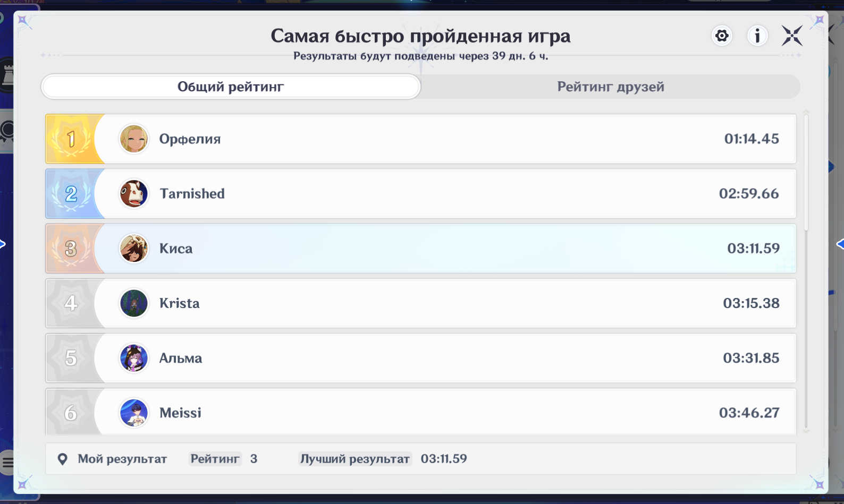Click the rank 4 badge
Image resolution: width=844 pixels, height=504 pixels.
(71, 303)
